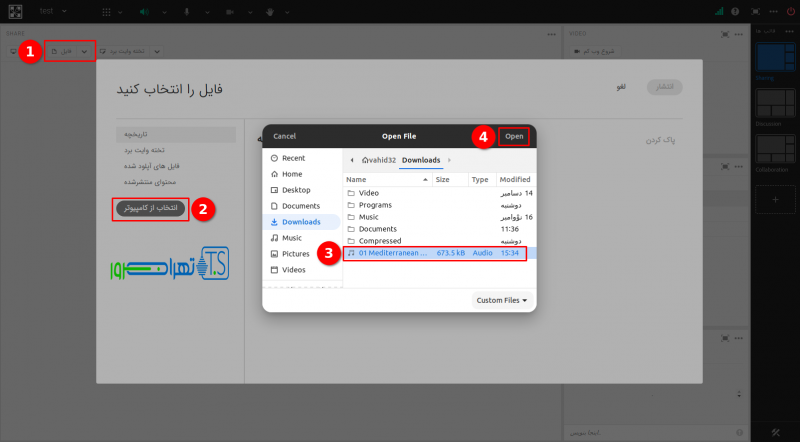Click the top bar fullscreen icon
Image resolution: width=800 pixels, height=442 pixels.
pyautogui.click(x=755, y=11)
